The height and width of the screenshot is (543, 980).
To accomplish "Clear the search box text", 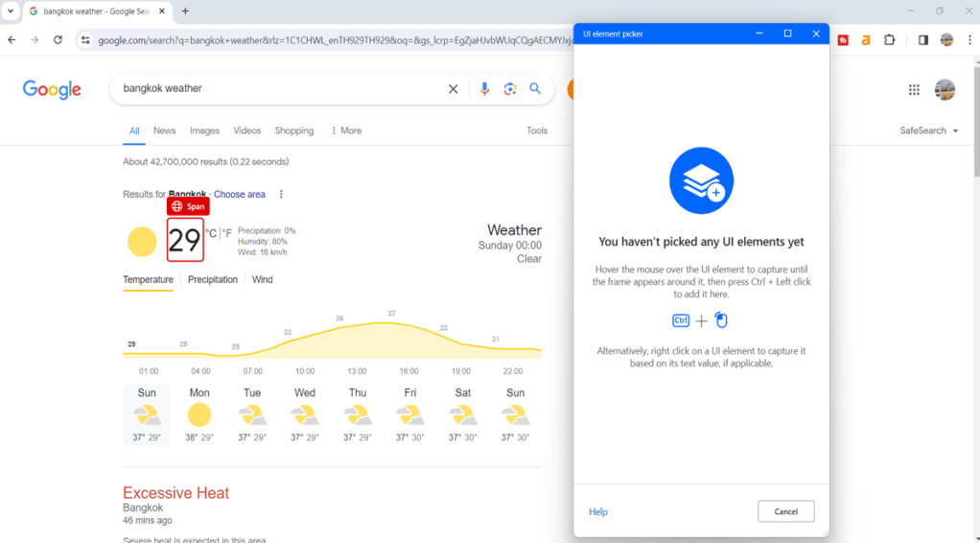I will tap(454, 89).
